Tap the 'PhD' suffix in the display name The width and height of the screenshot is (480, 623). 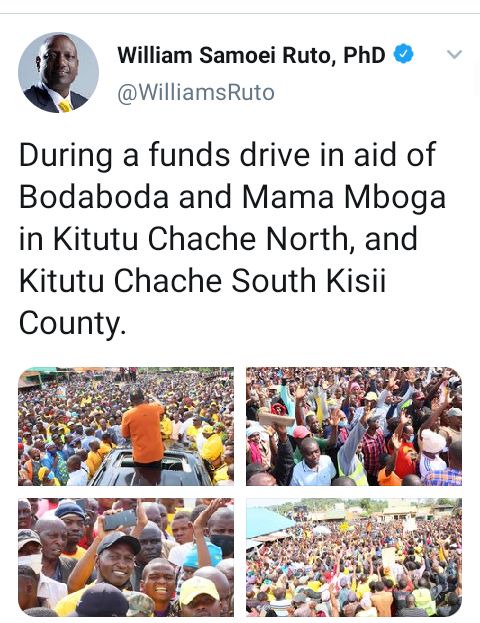[364, 55]
